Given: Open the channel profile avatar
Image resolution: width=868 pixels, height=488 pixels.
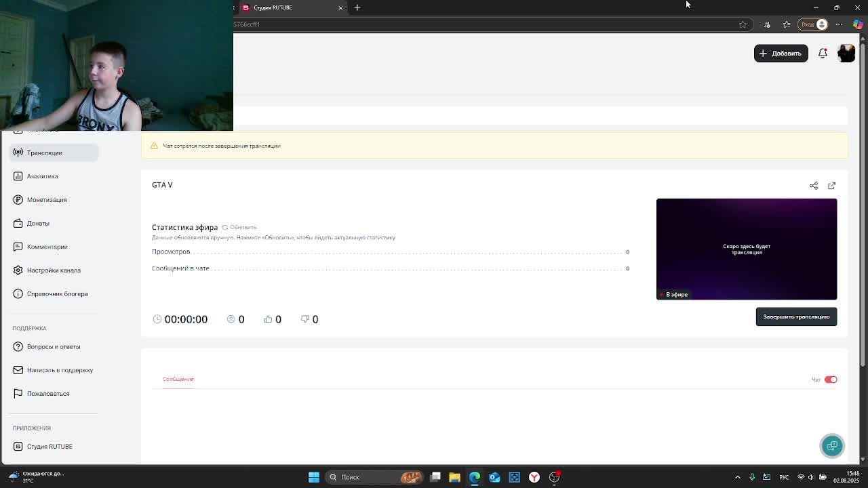Looking at the screenshot, I should (x=846, y=53).
